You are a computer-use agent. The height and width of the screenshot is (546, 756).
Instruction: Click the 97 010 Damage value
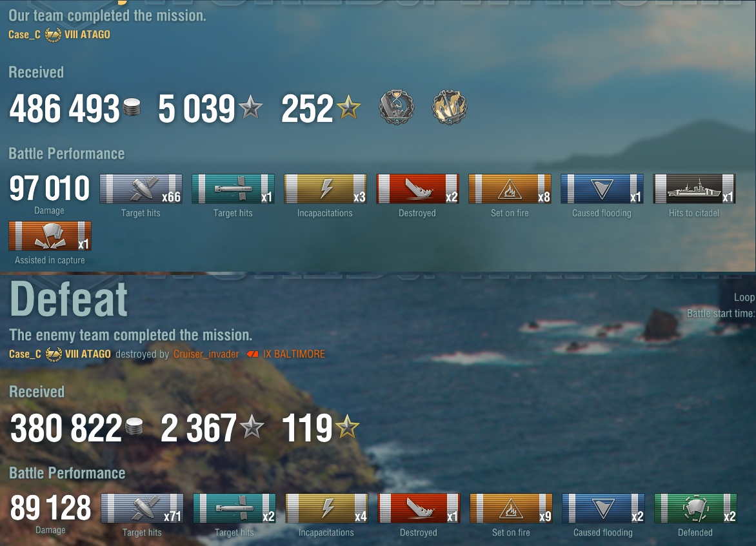pyautogui.click(x=49, y=188)
